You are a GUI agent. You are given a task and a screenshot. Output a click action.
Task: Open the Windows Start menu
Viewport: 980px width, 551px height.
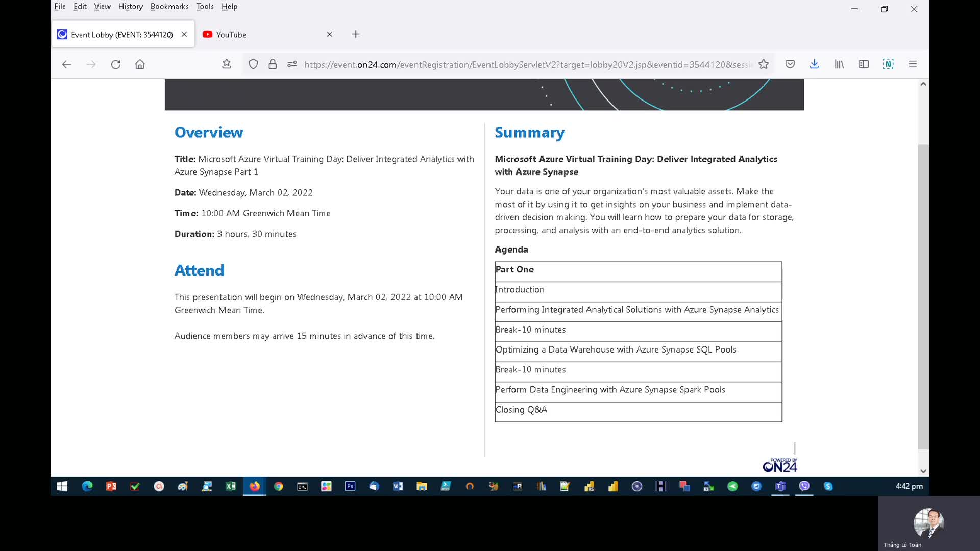point(62,486)
